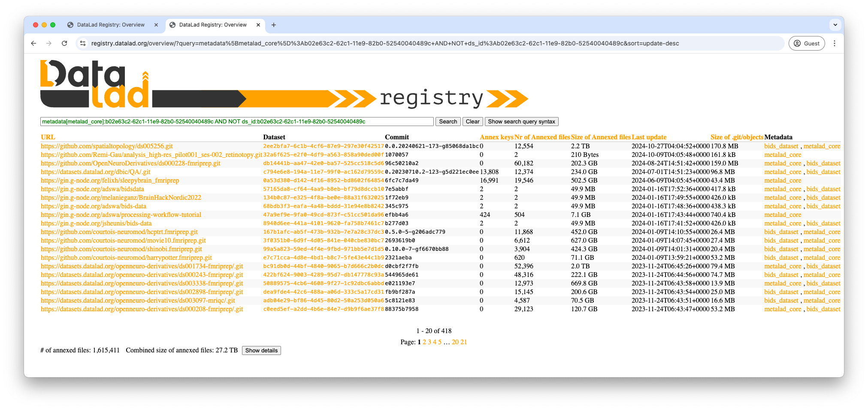
Task: Click dataset ID c794e6e8-194a link
Action: tap(324, 172)
